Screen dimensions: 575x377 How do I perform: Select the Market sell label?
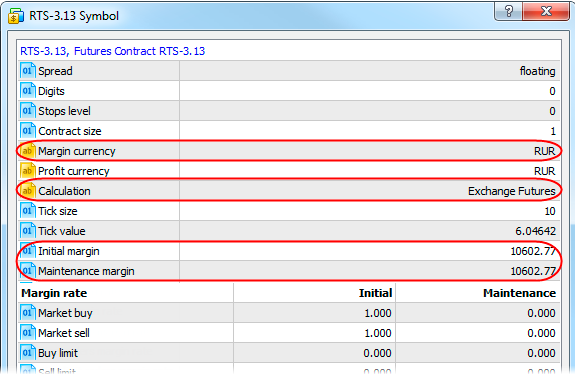[64, 333]
